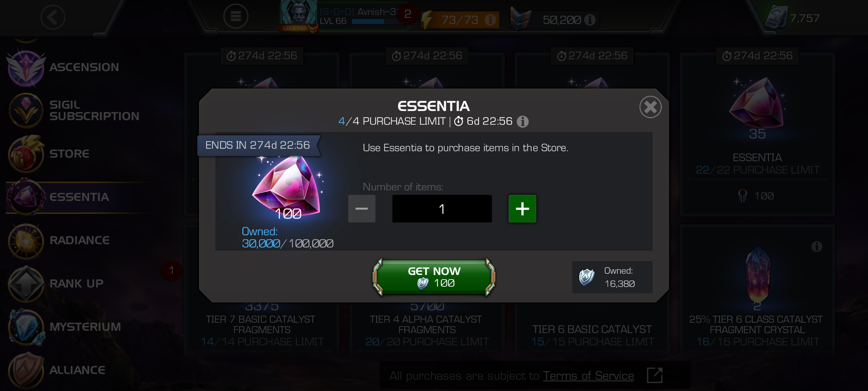The height and width of the screenshot is (391, 868).
Task: Open the Mysterium tab
Action: [x=85, y=327]
